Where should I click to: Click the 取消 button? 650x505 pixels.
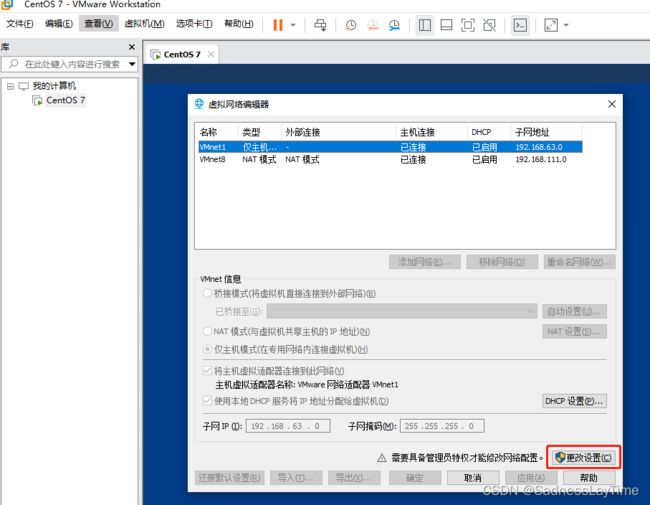pyautogui.click(x=473, y=478)
